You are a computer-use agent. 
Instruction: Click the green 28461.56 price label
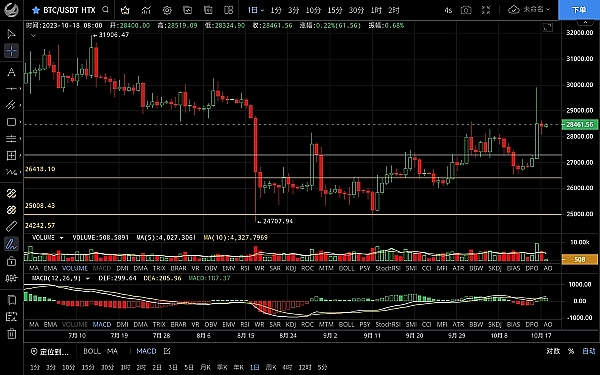click(x=580, y=124)
